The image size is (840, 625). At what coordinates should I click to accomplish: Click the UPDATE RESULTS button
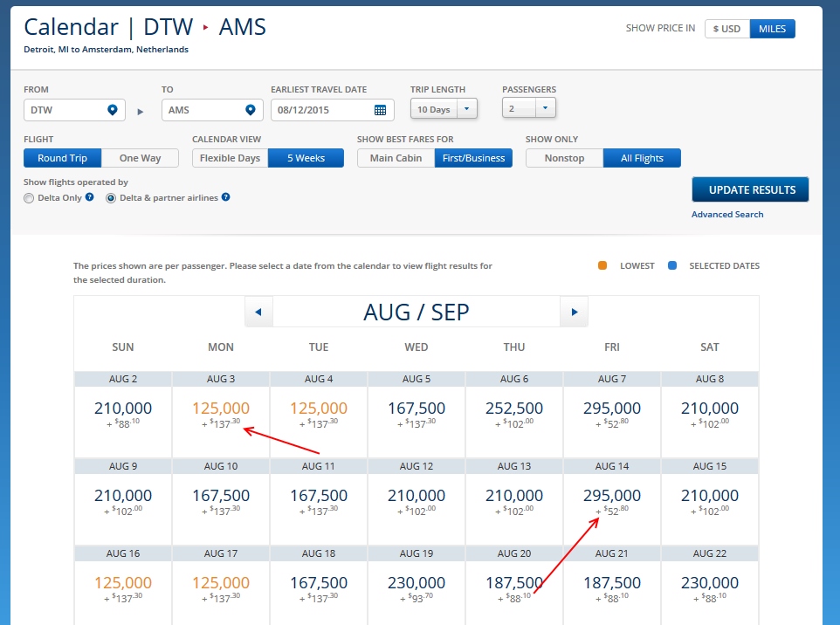coord(749,189)
